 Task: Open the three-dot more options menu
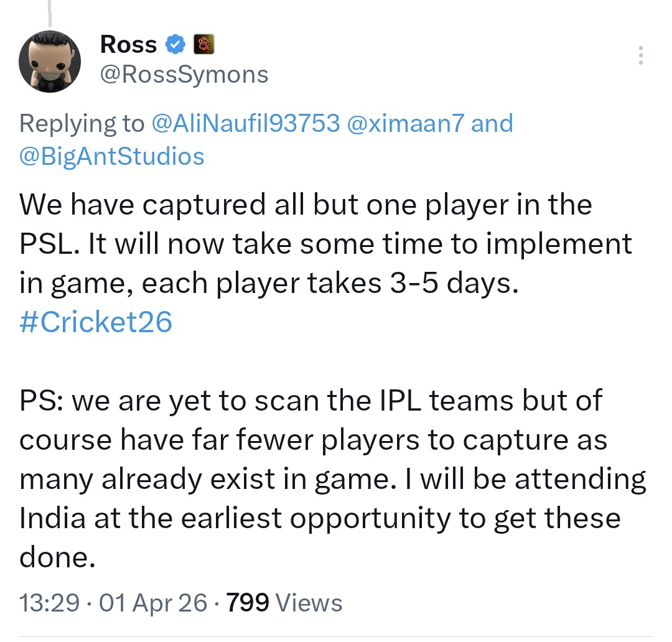pos(641,56)
